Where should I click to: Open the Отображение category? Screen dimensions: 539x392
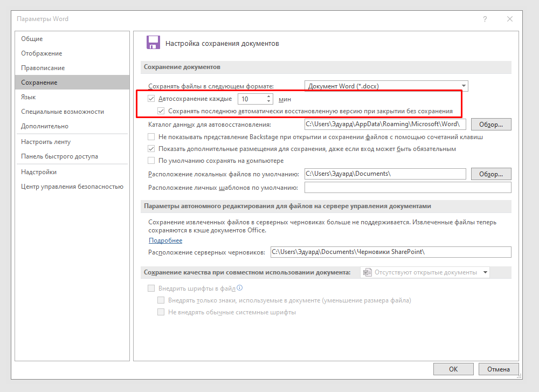(72, 53)
